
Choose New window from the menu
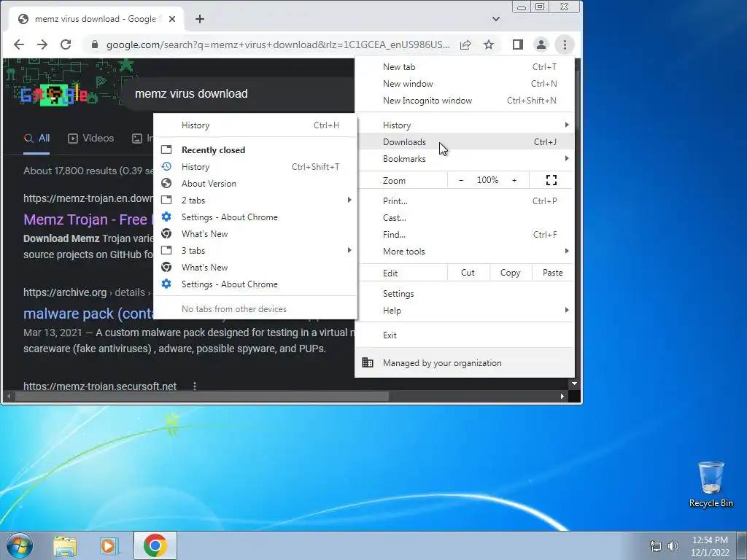[x=465, y=84]
